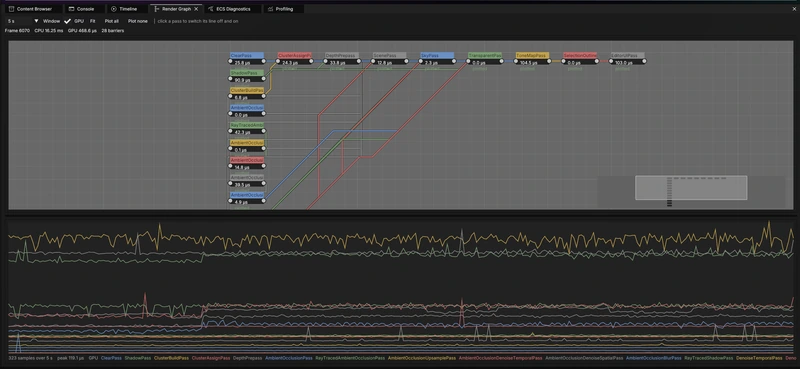Close the Render Graph tab
The height and width of the screenshot is (369, 800).
(196, 9)
